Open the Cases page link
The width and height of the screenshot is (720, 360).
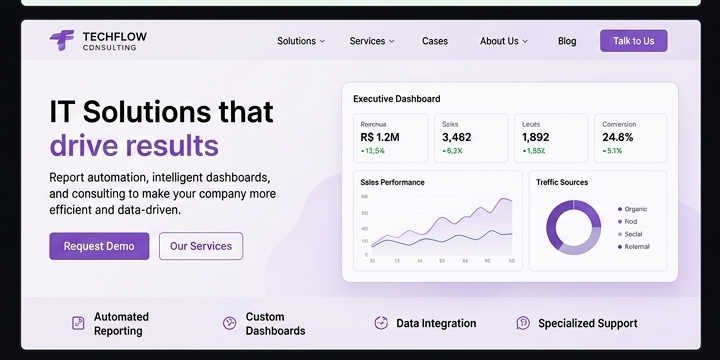click(x=435, y=41)
